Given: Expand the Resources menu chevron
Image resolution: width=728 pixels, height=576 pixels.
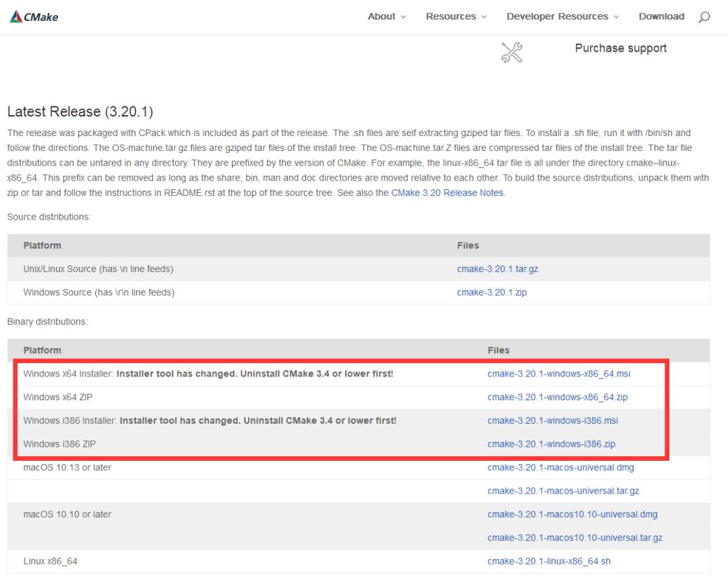Looking at the screenshot, I should pyautogui.click(x=484, y=17).
